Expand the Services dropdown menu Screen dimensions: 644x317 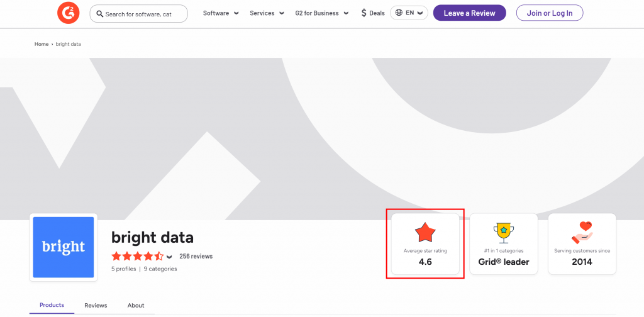[x=267, y=13]
